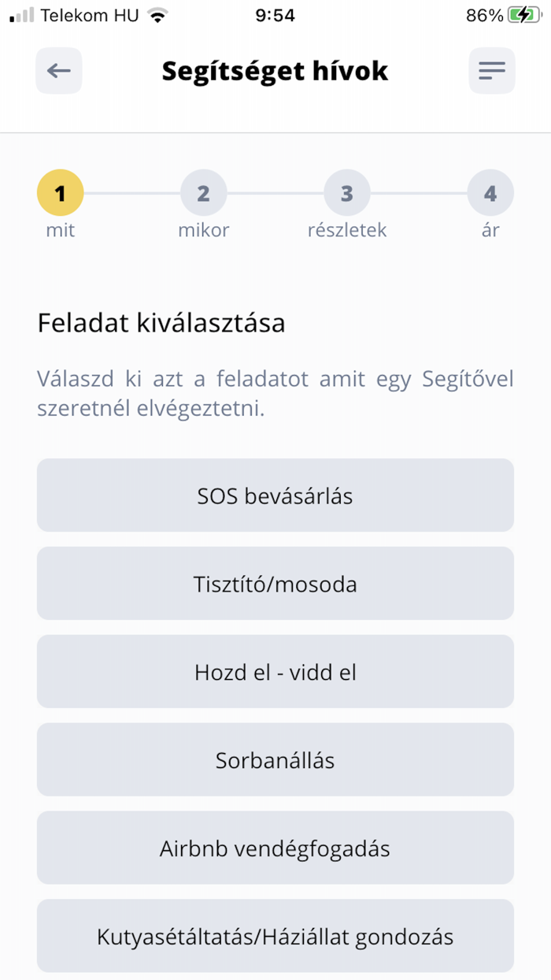The height and width of the screenshot is (980, 551).
Task: Tap the Segítséget hívok title
Action: coord(275,71)
